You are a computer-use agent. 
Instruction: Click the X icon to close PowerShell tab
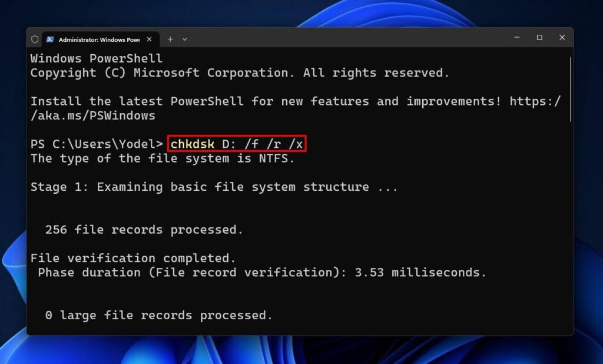[150, 39]
